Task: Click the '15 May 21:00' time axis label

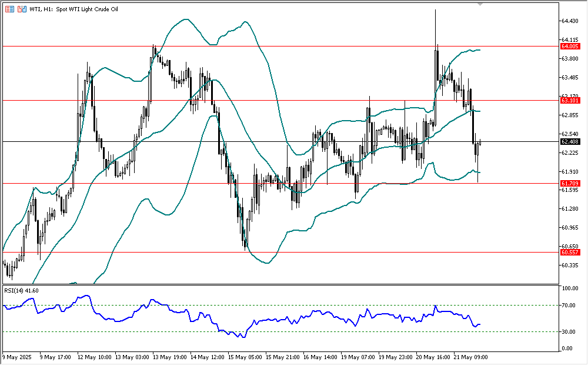Action: 283,357
